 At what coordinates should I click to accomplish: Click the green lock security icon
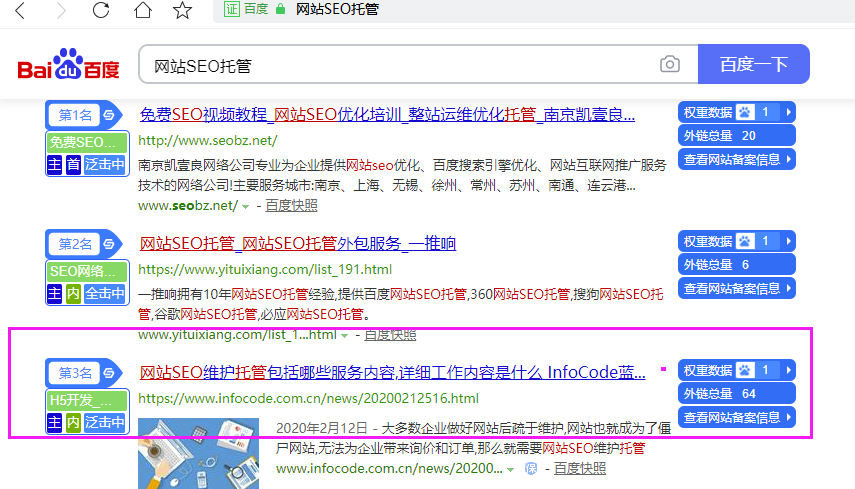(x=280, y=9)
